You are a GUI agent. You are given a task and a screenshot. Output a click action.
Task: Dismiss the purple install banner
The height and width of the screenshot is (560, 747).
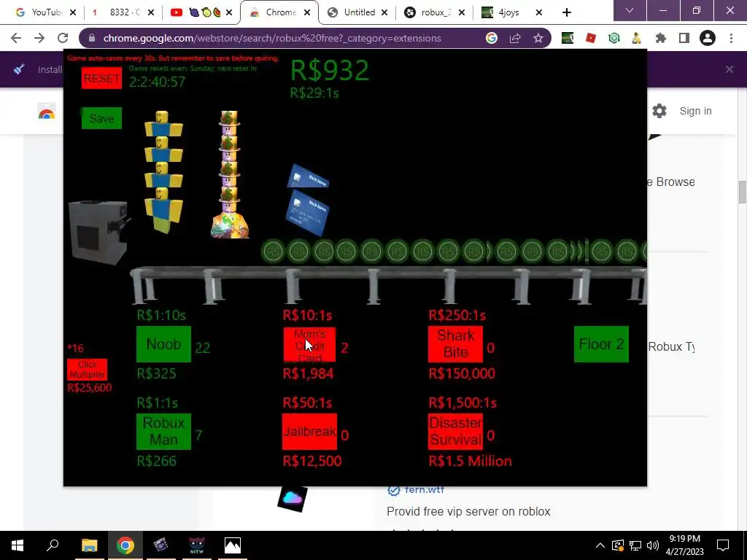coord(729,69)
